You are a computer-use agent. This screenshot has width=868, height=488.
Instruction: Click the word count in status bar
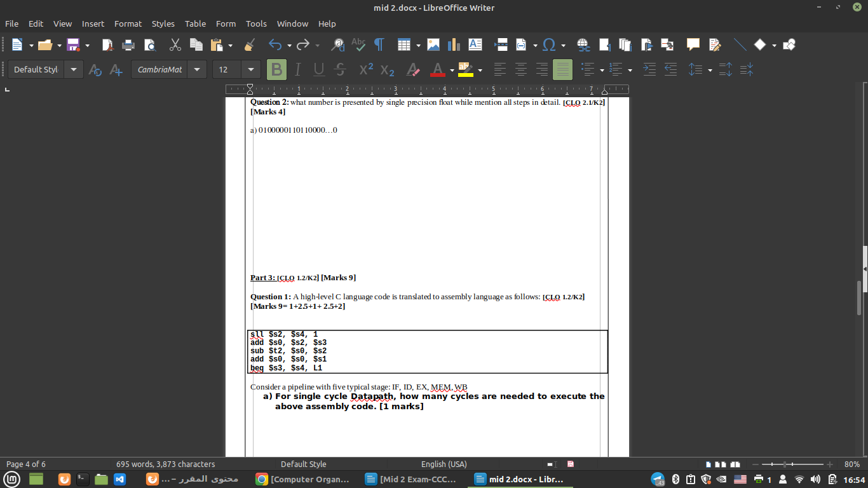click(x=166, y=464)
